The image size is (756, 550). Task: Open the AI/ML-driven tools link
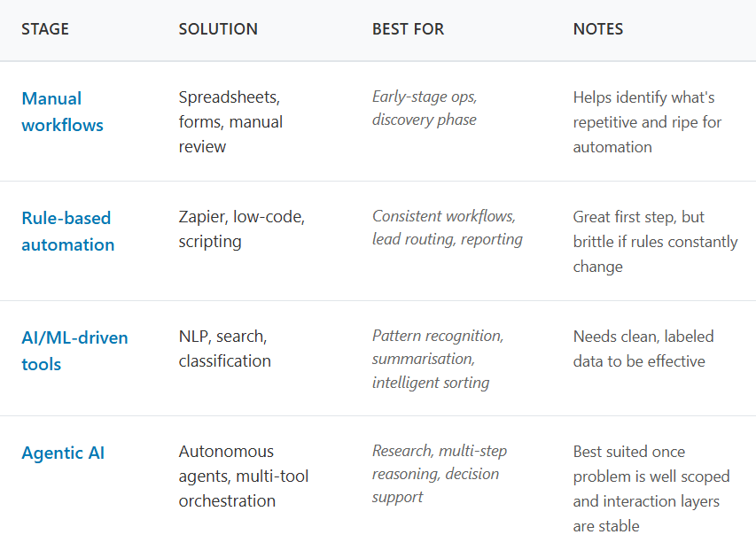[74, 351]
